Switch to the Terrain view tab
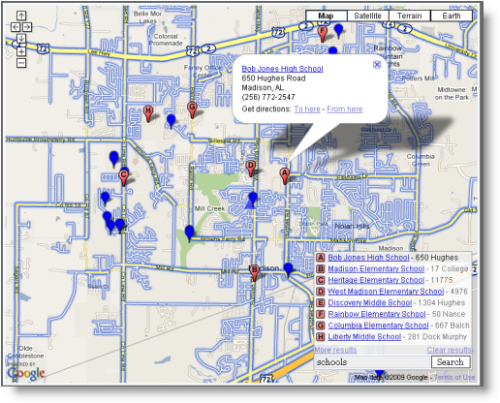Viewport: 500px width, 403px height. [x=409, y=16]
